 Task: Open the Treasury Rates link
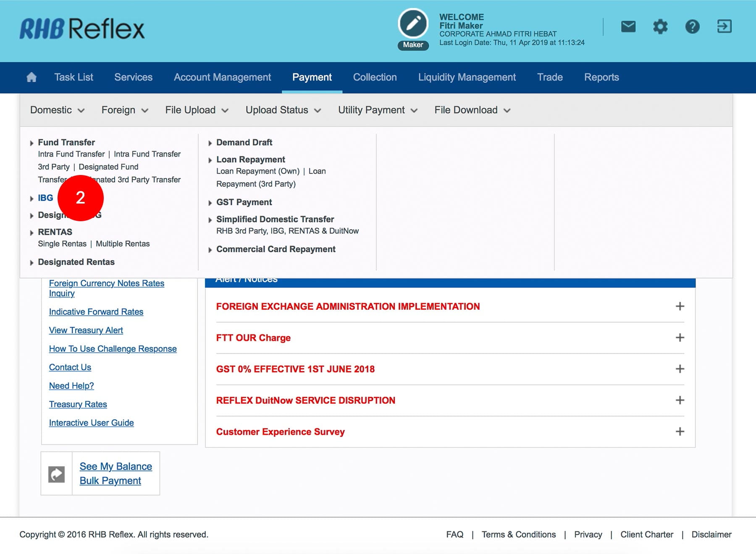[x=78, y=404]
